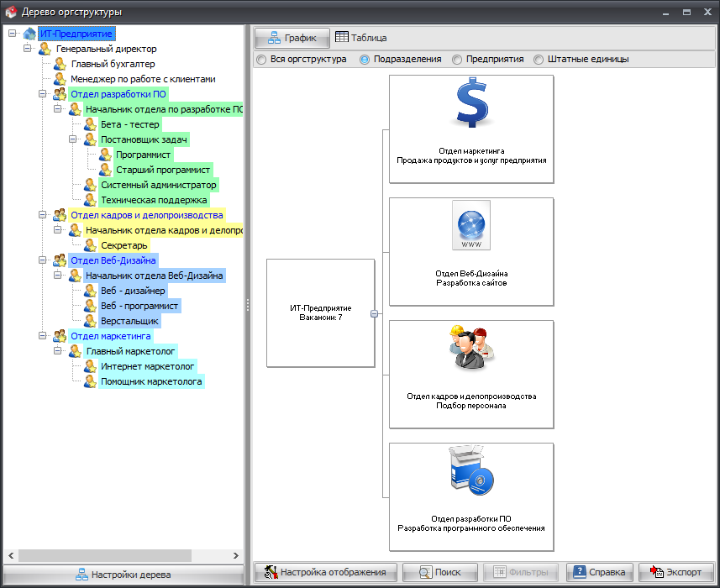The height and width of the screenshot is (588, 720).
Task: Click the dollar sign icon of Отдел маркетинга
Action: pyautogui.click(x=471, y=103)
